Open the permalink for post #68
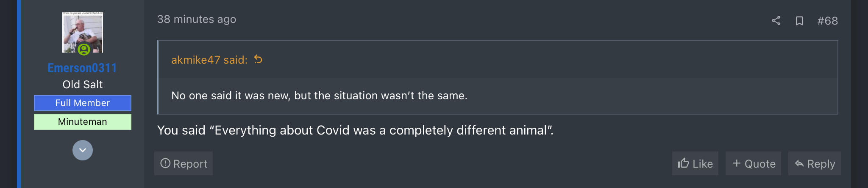The width and height of the screenshot is (868, 188). coord(827,21)
